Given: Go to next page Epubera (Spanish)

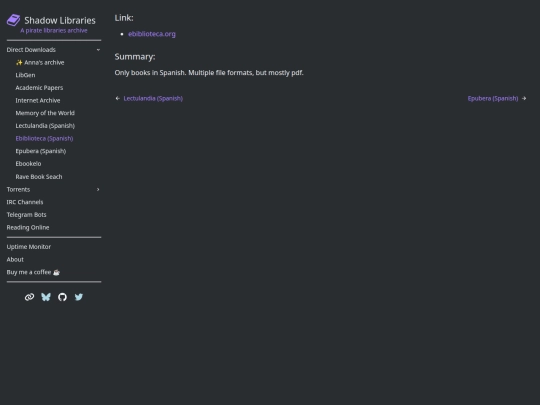Looking at the screenshot, I should [x=493, y=98].
